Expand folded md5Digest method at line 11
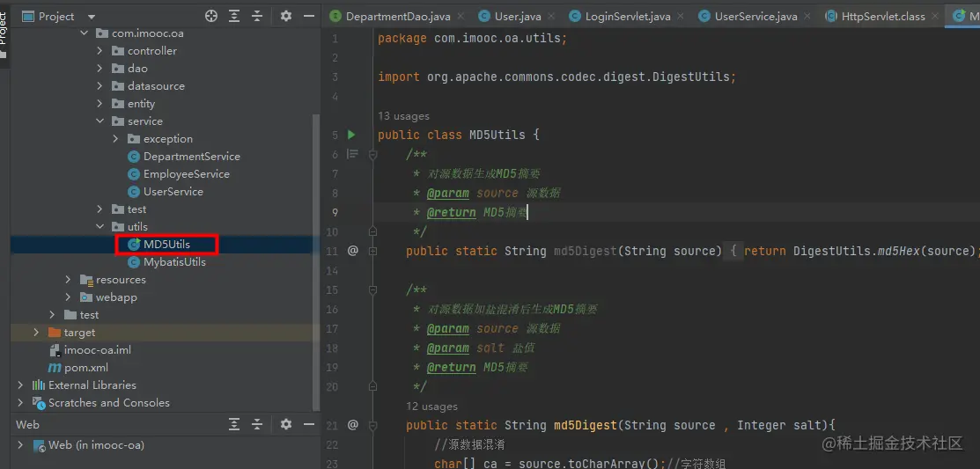This screenshot has width=980, height=469. click(372, 251)
